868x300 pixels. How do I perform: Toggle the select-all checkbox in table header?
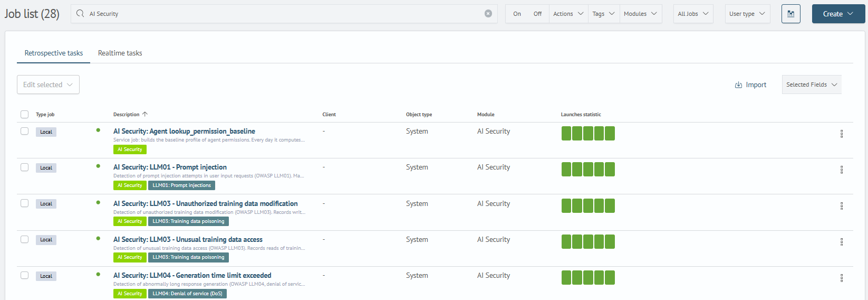tap(24, 114)
